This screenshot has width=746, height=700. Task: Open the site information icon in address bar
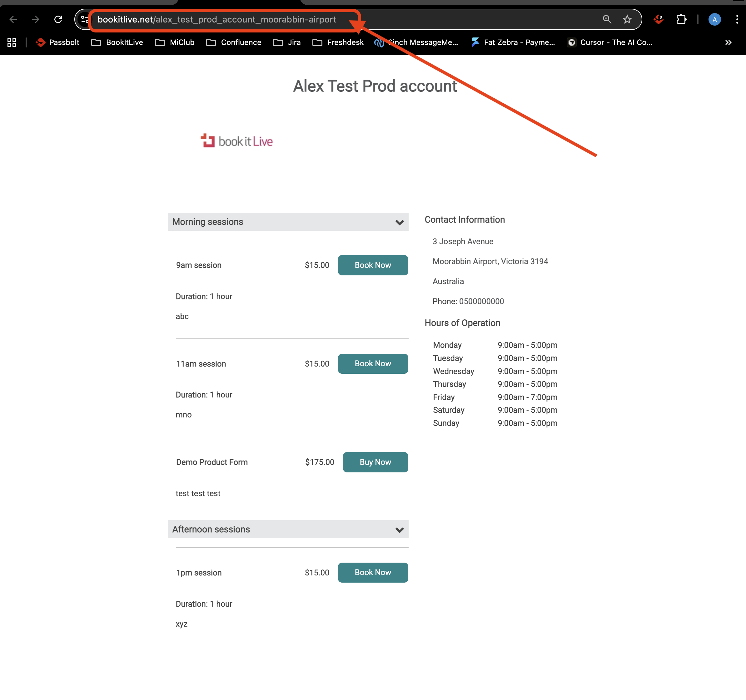pyautogui.click(x=85, y=19)
